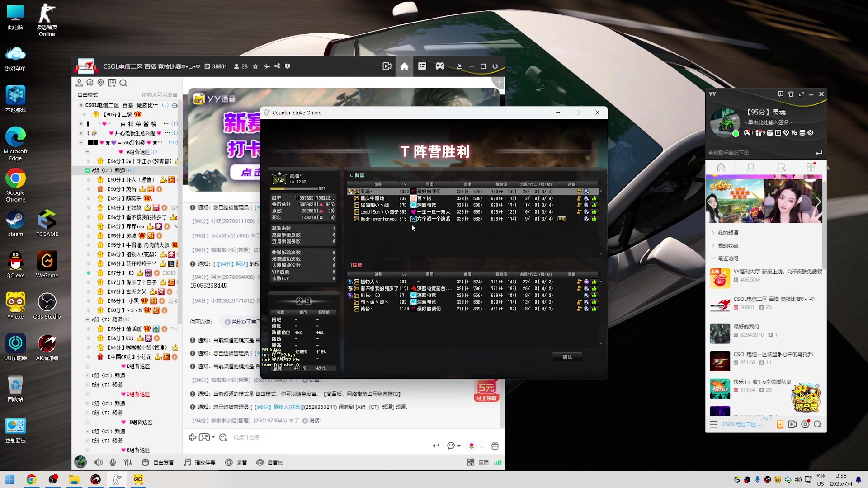
Task: Click the share icon in channel titlebar
Action: (277, 66)
